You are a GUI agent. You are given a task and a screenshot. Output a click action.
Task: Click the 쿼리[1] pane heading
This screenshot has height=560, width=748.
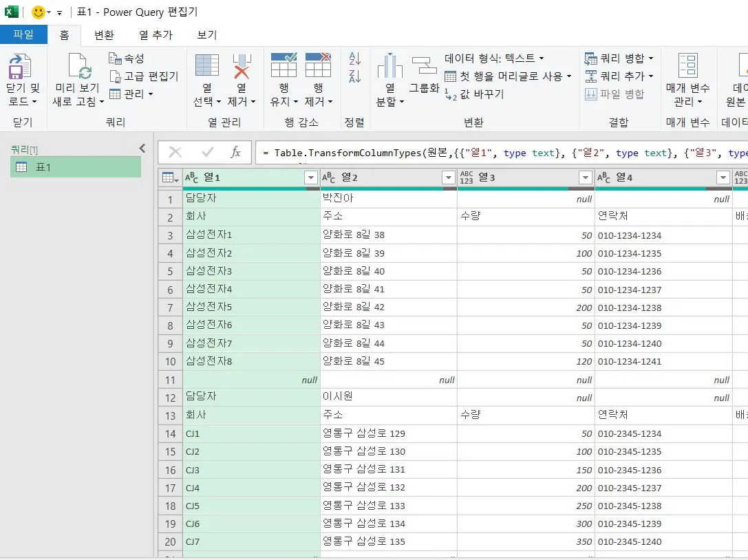(24, 150)
